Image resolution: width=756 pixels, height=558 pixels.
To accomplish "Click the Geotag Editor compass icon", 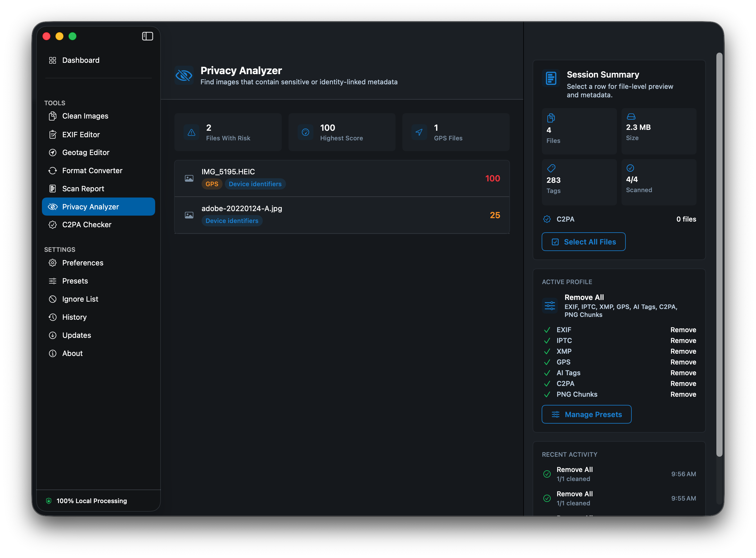I will coord(52,152).
